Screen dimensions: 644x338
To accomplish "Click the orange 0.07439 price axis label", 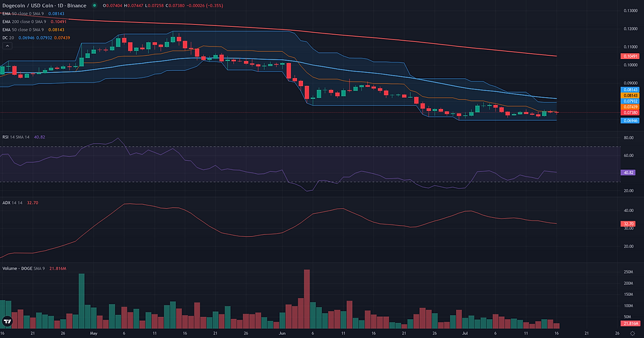I will coord(630,106).
